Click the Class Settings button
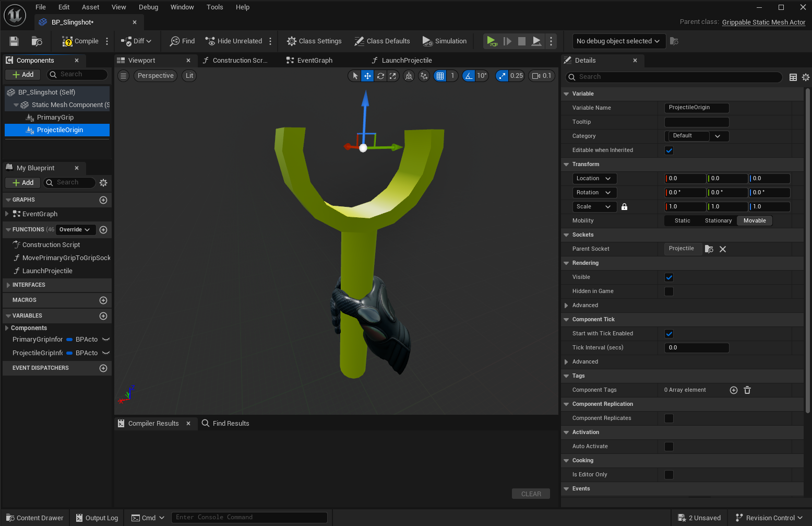812x526 pixels. pos(314,41)
